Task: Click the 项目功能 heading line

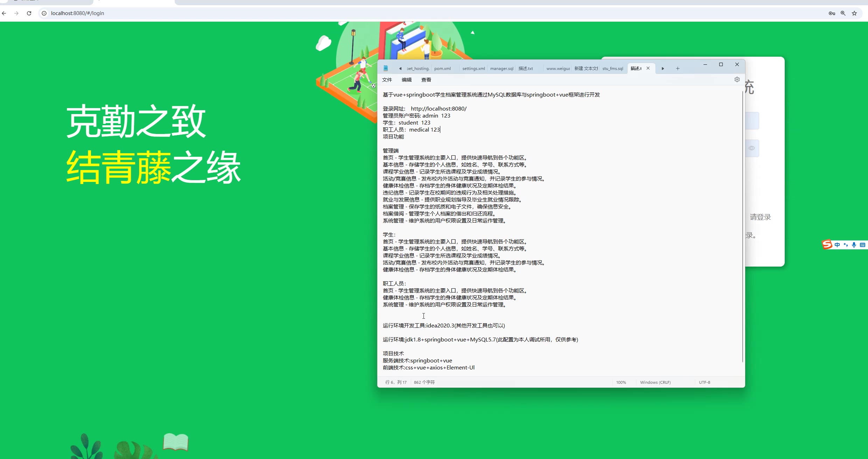Action: point(393,137)
